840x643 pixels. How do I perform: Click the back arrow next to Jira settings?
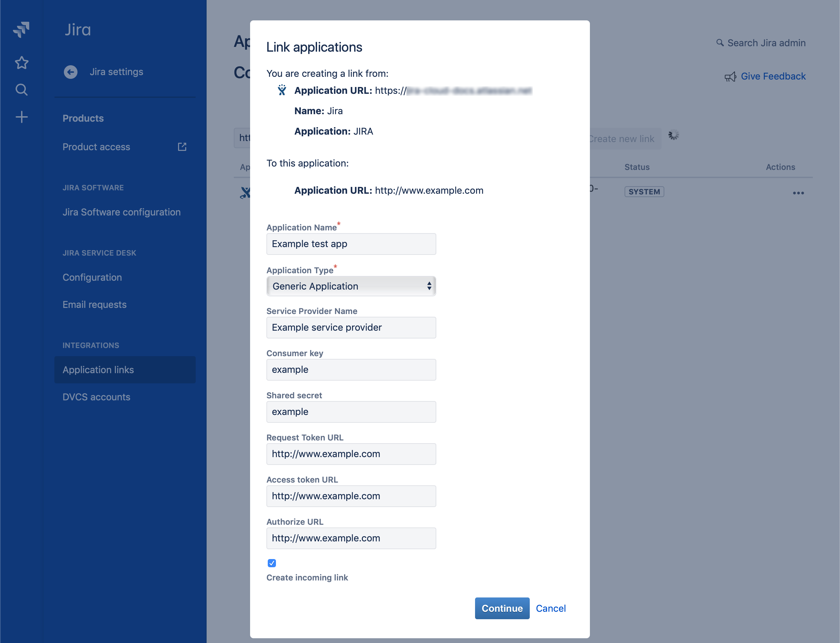click(70, 72)
